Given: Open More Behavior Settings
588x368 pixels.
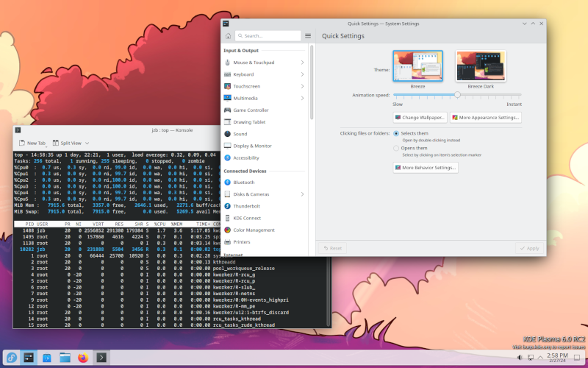Looking at the screenshot, I should [x=426, y=168].
